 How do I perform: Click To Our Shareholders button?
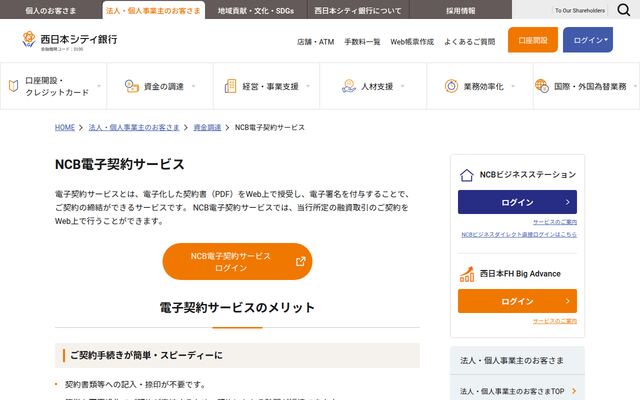click(580, 11)
